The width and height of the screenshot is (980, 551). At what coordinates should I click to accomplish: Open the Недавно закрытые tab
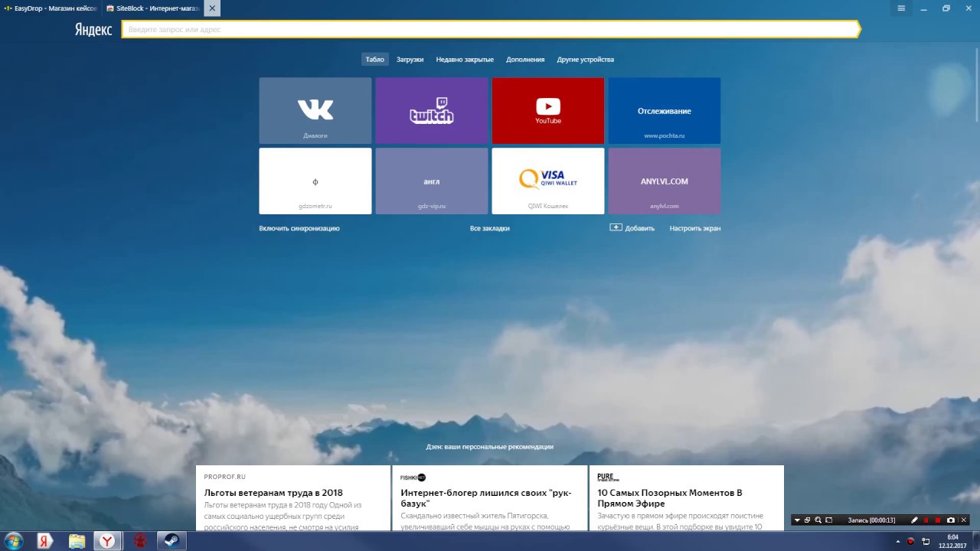465,59
